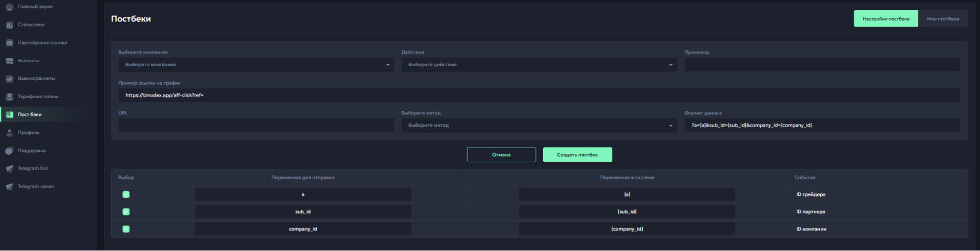Uncheck the checkbox for variable a
980x251 pixels.
tap(126, 195)
